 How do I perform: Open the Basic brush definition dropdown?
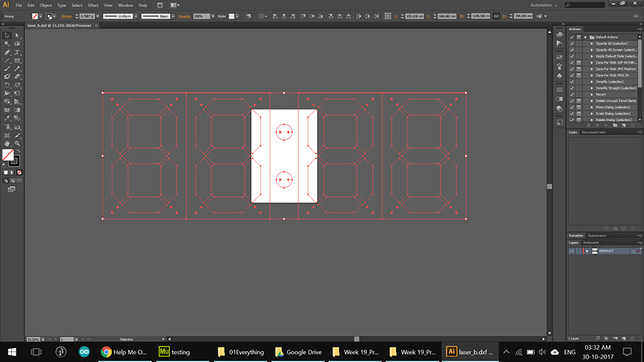[173, 16]
